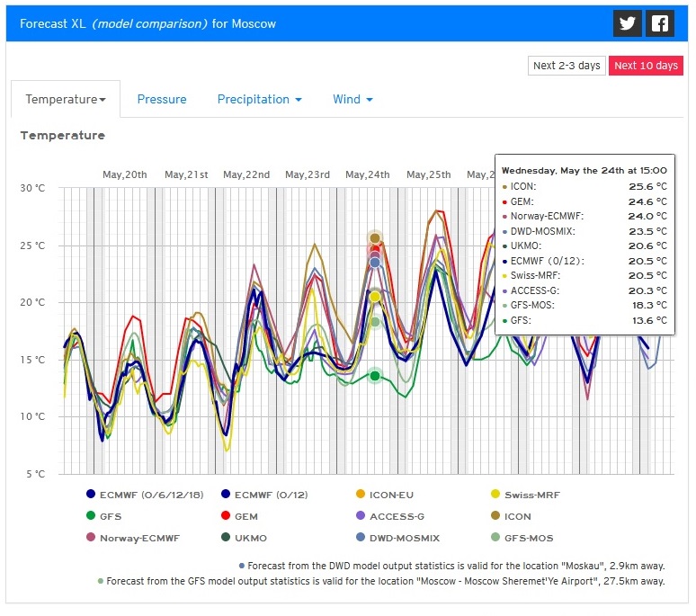Click the 15 °C axis label
Image resolution: width=696 pixels, height=616 pixels.
(x=32, y=360)
